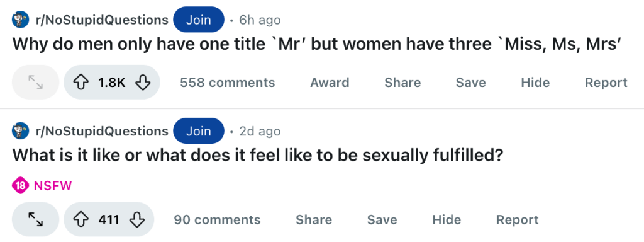Share the Mr/Miss/Ms/Mrs titles post

pyautogui.click(x=402, y=83)
